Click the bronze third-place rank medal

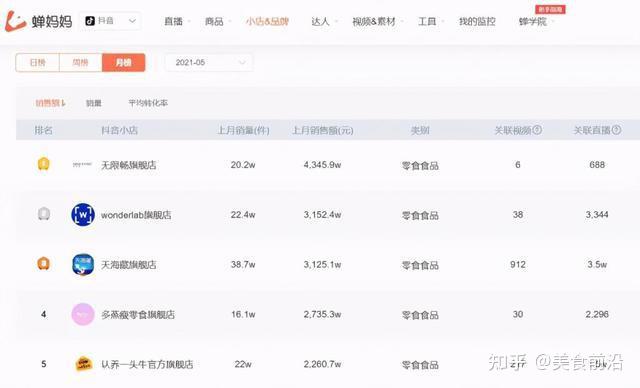[x=44, y=264]
